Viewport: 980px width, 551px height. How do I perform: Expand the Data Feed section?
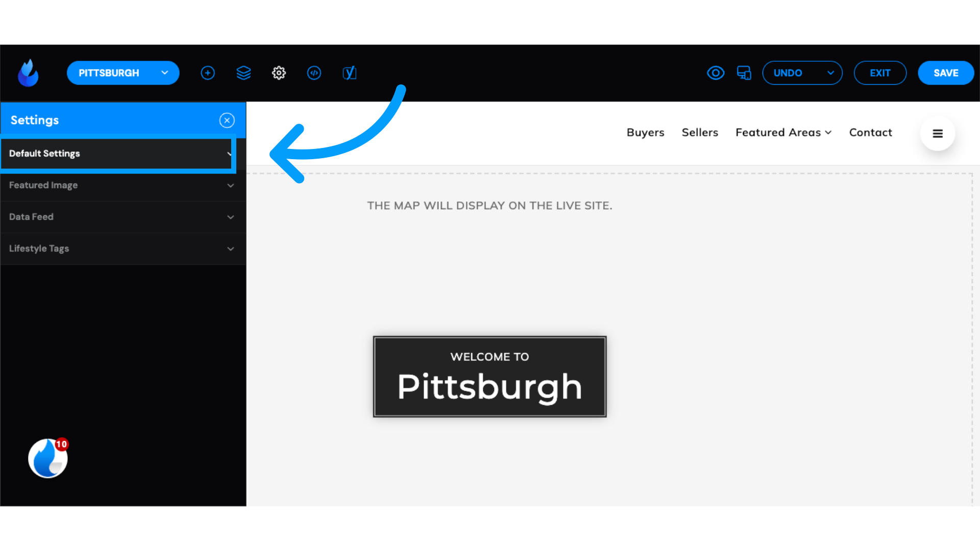coord(122,217)
